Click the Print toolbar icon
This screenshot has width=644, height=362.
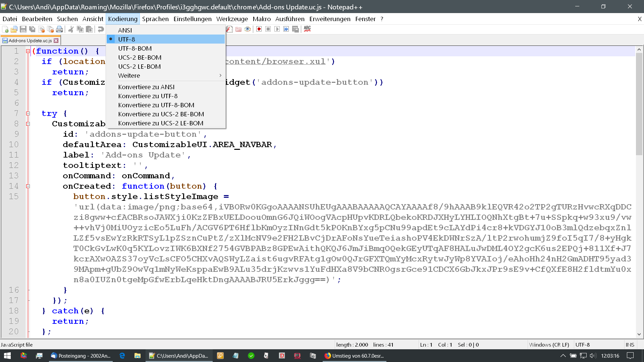[x=59, y=29]
